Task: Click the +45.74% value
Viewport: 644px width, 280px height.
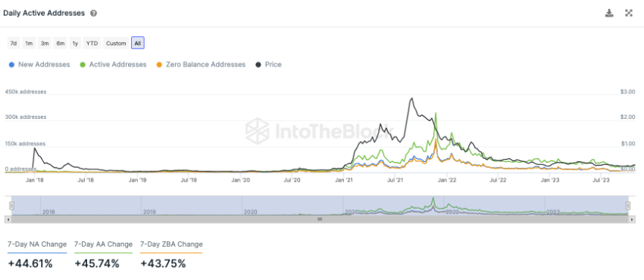Action: pos(96,263)
